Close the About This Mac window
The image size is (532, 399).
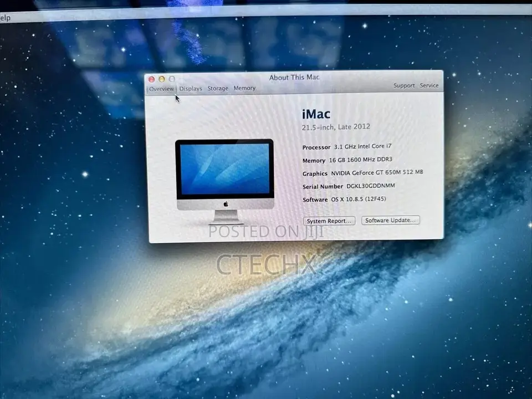(152, 79)
